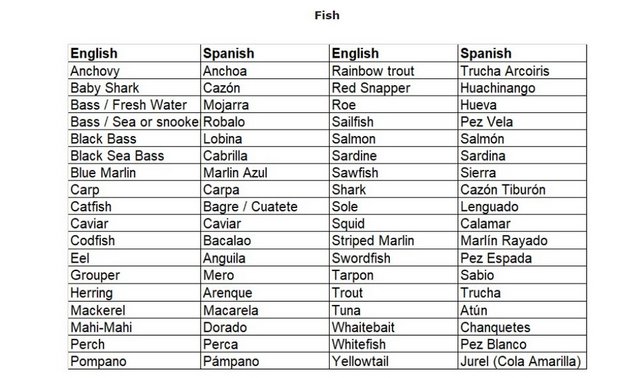Click the Grouper entry

(134, 275)
